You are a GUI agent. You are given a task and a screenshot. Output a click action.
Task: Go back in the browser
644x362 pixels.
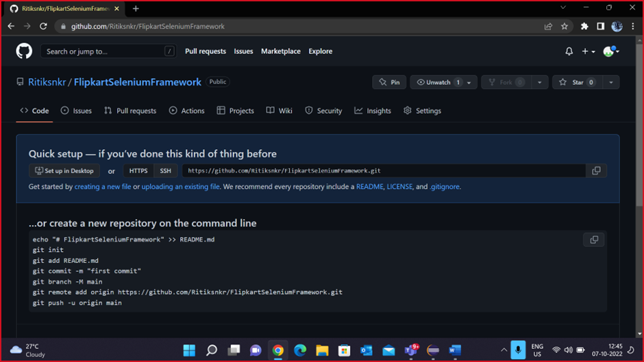[11, 26]
